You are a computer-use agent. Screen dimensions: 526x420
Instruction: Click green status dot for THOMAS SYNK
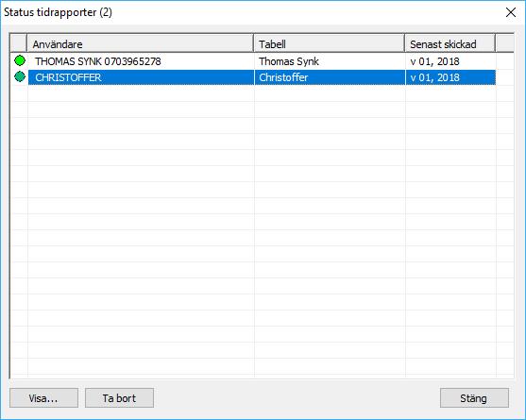[x=20, y=60]
